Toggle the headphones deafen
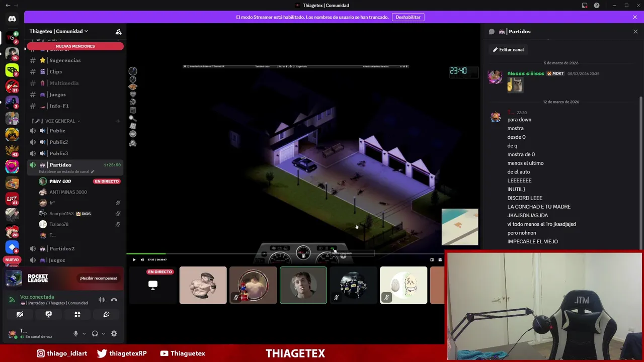This screenshot has height=362, width=644. (x=95, y=333)
